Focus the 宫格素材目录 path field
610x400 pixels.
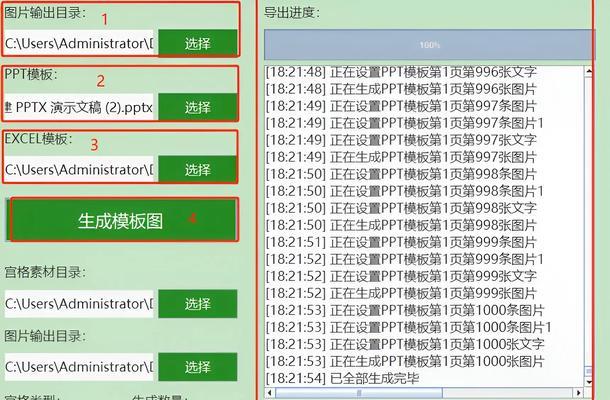coord(79,304)
